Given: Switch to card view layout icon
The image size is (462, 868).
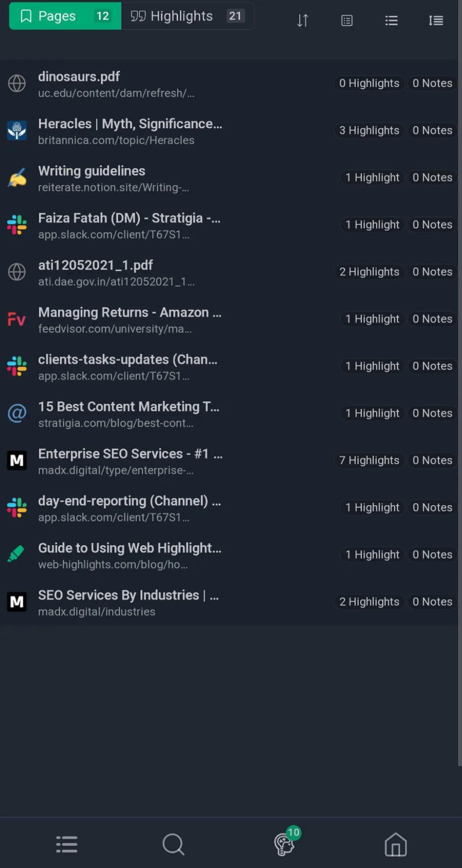Looking at the screenshot, I should pos(347,20).
